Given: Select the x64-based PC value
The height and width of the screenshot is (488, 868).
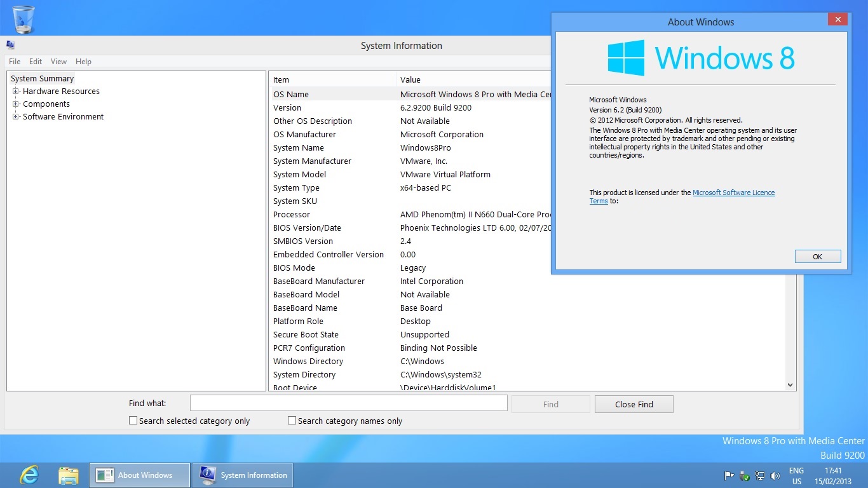Looking at the screenshot, I should [x=426, y=187].
